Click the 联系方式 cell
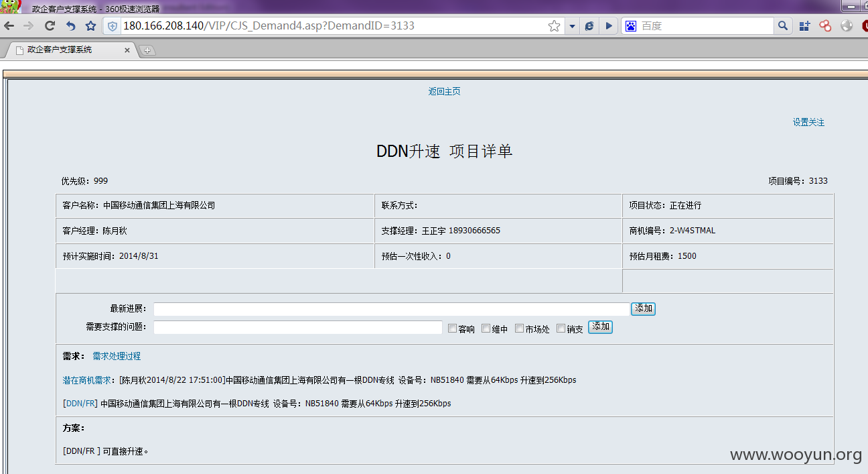The width and height of the screenshot is (868, 474). [x=498, y=206]
